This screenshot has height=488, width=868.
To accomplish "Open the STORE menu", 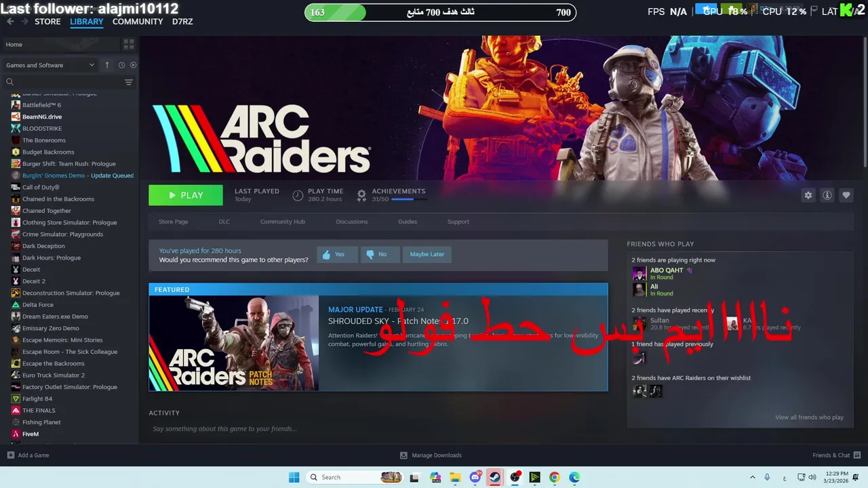I will 47,22.
